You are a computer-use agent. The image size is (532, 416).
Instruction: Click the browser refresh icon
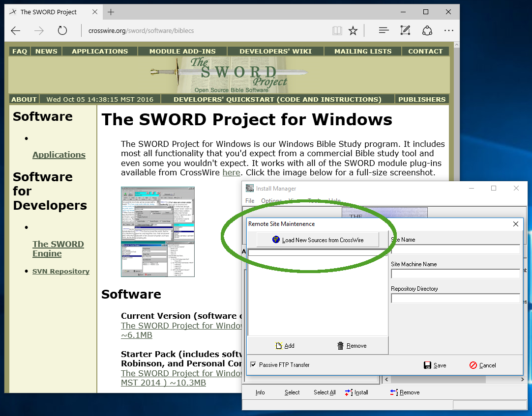tap(62, 31)
